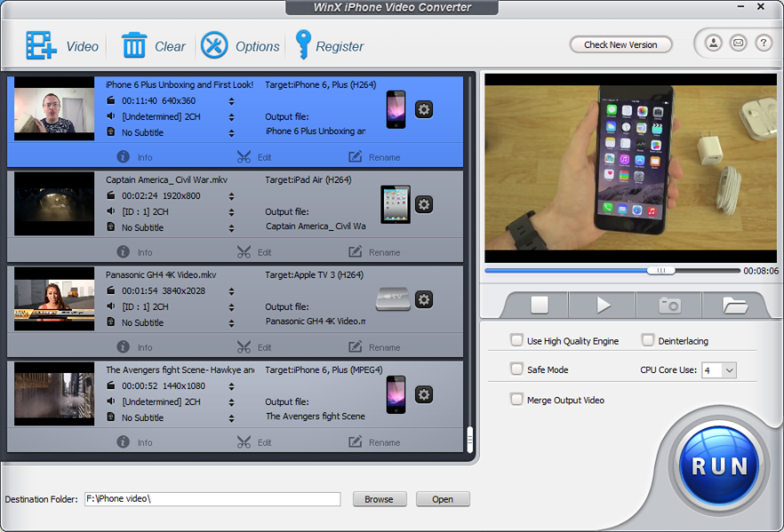The image size is (784, 532).
Task: Click Edit scissors for Panasonic GH4 video
Action: pos(254,346)
